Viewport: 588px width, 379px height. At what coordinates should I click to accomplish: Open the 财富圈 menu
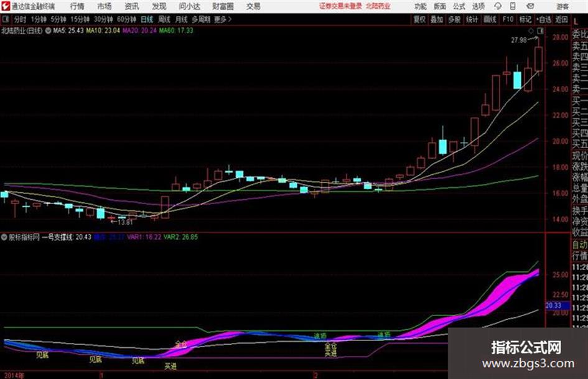[223, 6]
